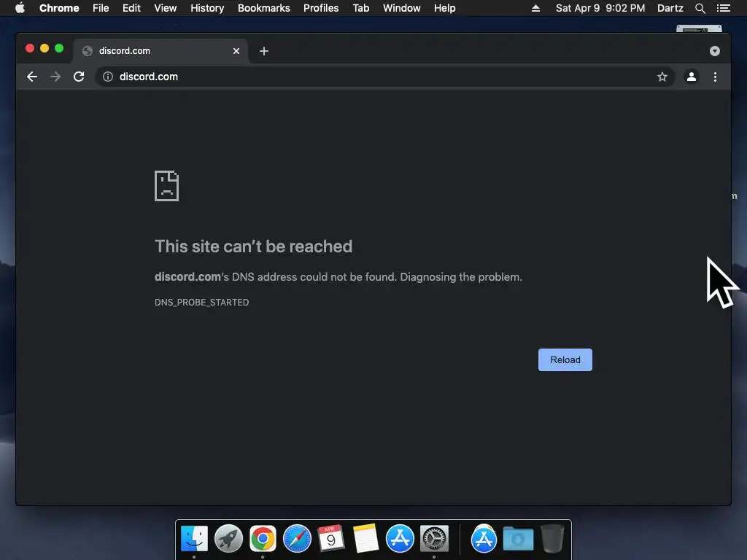Open Notification Center list icon
This screenshot has height=560, width=747.
click(x=723, y=8)
